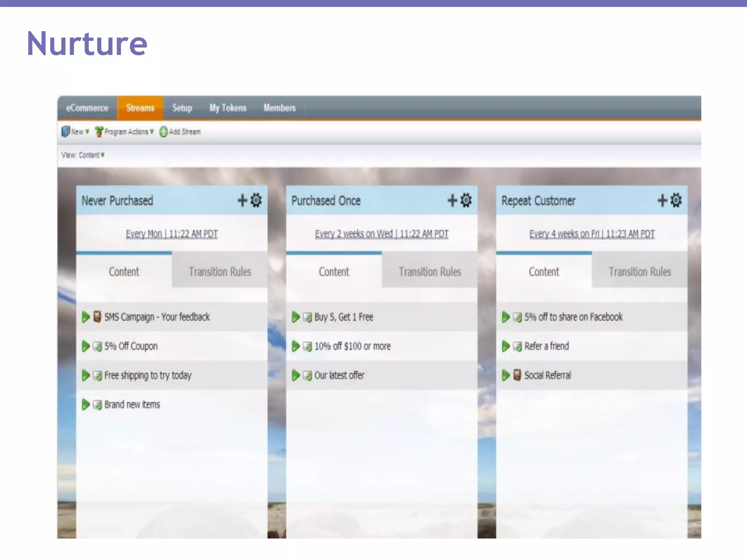Switch to the My Tokens tab
This screenshot has height=560, width=747.
pyautogui.click(x=228, y=108)
